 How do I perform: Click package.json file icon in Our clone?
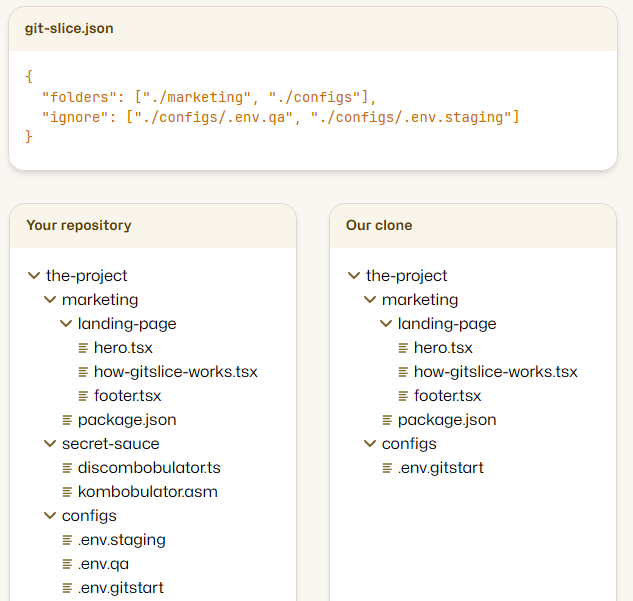(x=387, y=420)
